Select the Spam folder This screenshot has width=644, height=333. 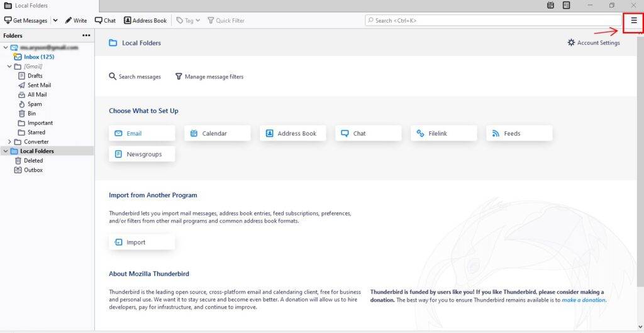click(35, 104)
